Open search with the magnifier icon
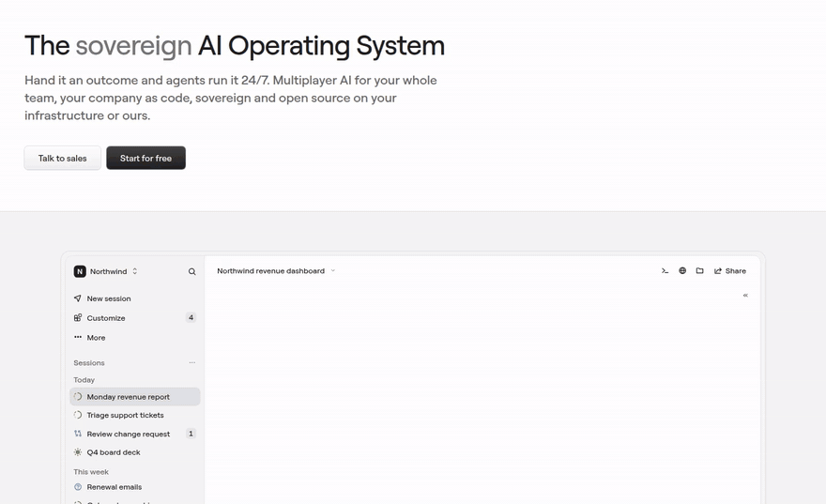Viewport: 826px width, 504px height. (x=191, y=272)
